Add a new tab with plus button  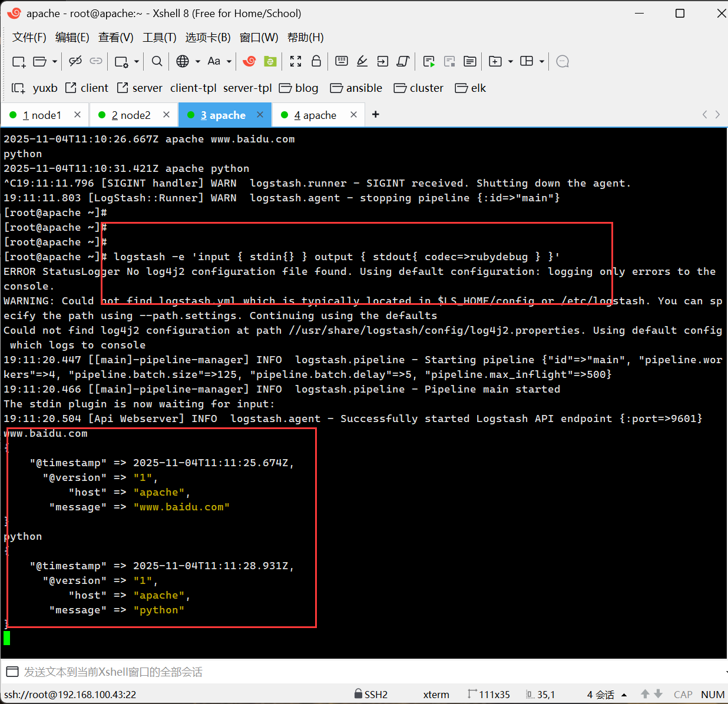point(376,114)
